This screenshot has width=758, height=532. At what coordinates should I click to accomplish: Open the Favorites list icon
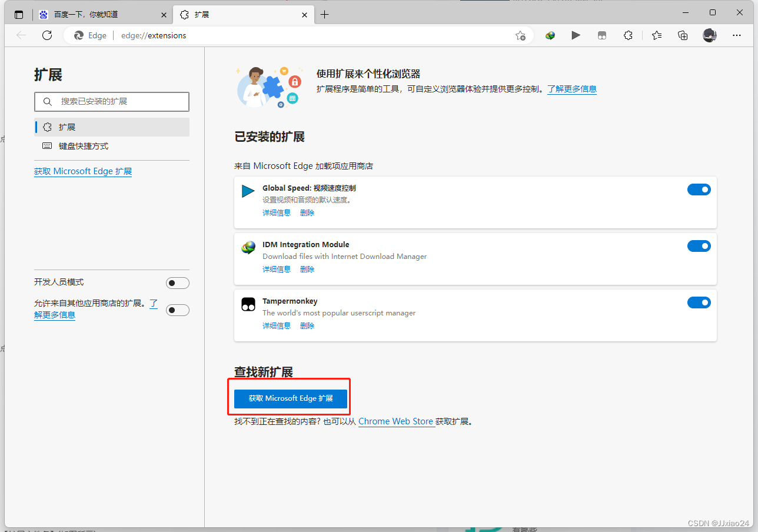pos(657,35)
